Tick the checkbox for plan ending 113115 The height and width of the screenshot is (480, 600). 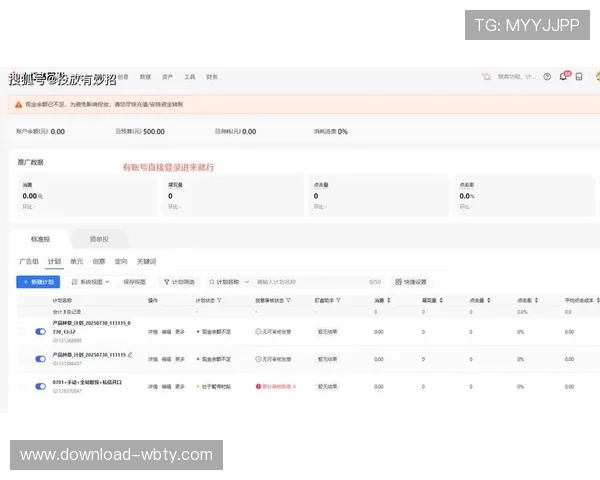coord(23,359)
